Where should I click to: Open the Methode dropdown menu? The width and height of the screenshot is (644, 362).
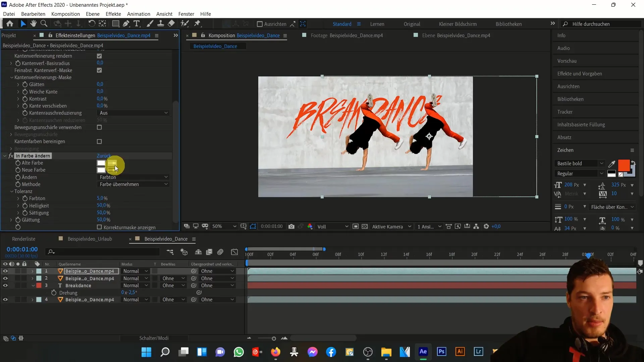[x=133, y=184]
